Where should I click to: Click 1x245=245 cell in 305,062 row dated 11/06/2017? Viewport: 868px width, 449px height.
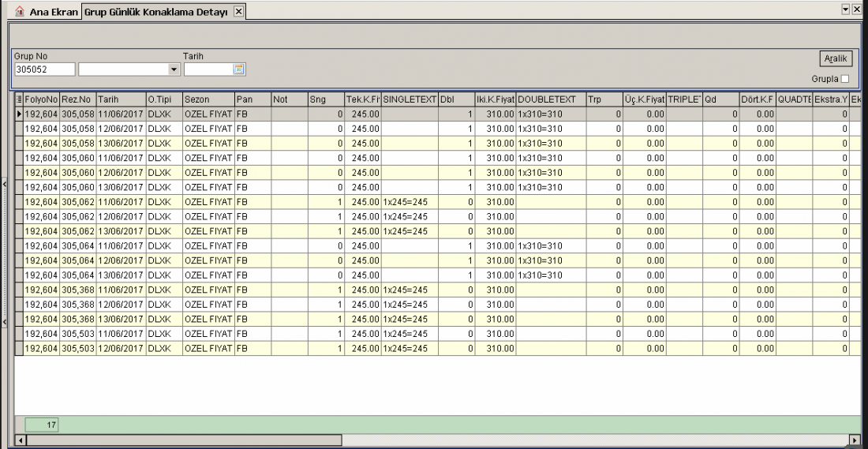(410, 201)
